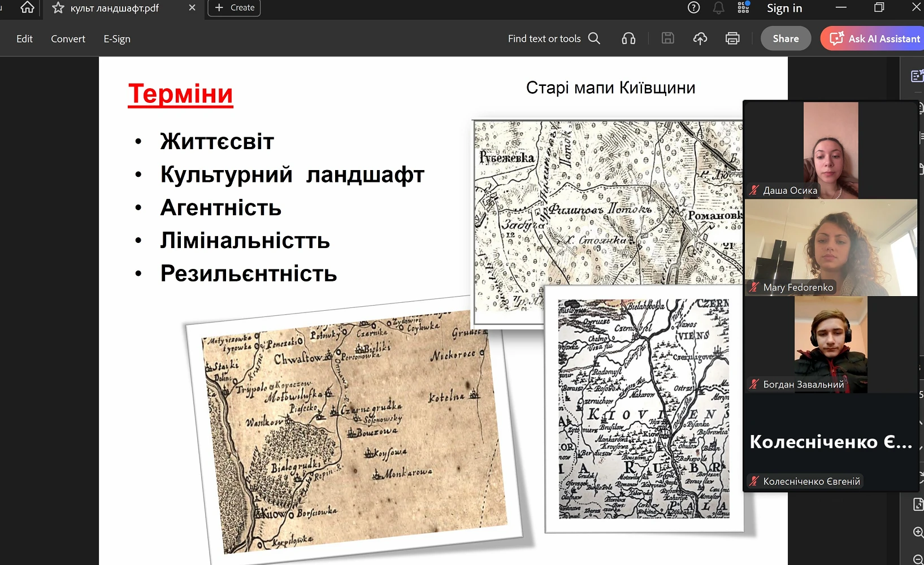Image resolution: width=924 pixels, height=565 pixels.
Task: Open the Convert menu
Action: [68, 38]
